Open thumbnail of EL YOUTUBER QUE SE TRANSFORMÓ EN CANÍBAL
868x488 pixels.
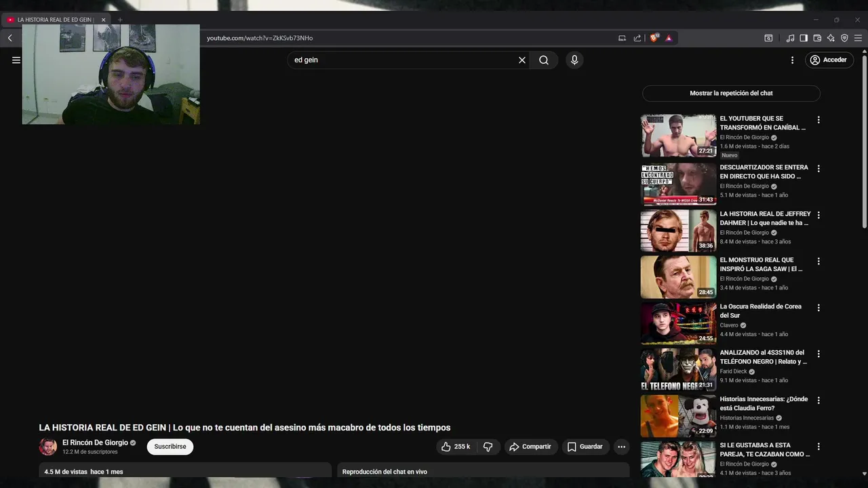[678, 136]
